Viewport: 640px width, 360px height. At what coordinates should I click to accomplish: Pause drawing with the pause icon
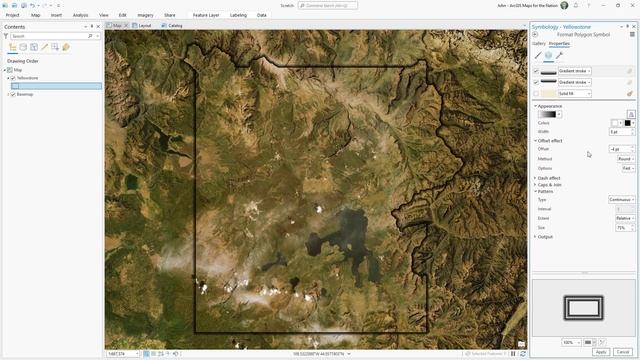[x=513, y=354]
